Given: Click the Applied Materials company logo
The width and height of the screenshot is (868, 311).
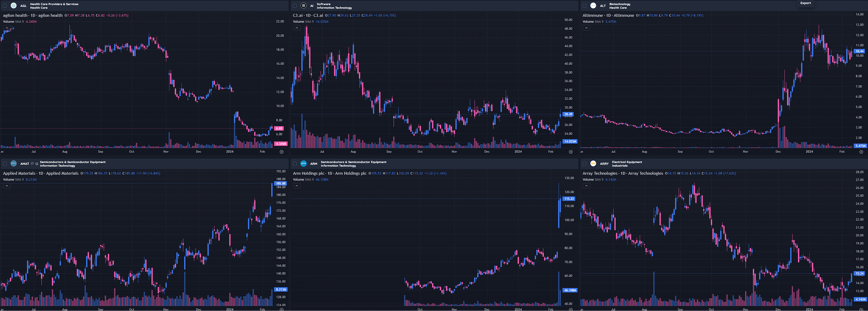Looking at the screenshot, I should (14, 163).
